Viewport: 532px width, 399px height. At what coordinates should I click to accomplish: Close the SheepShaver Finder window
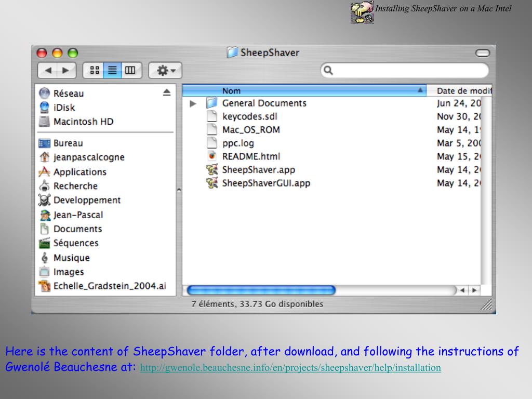coord(42,53)
